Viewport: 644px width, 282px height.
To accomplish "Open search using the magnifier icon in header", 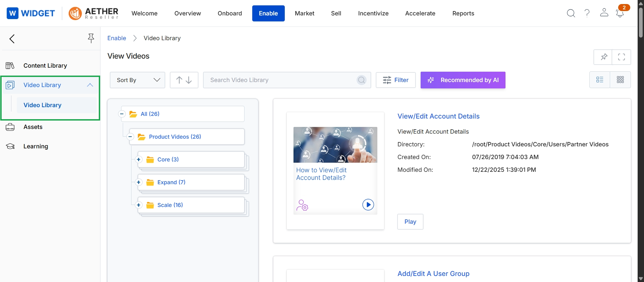I will [571, 13].
